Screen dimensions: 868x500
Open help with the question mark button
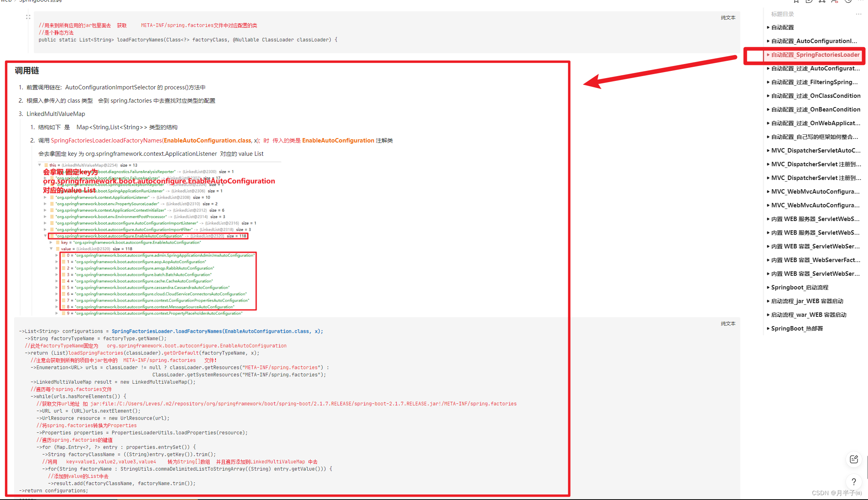pyautogui.click(x=853, y=481)
